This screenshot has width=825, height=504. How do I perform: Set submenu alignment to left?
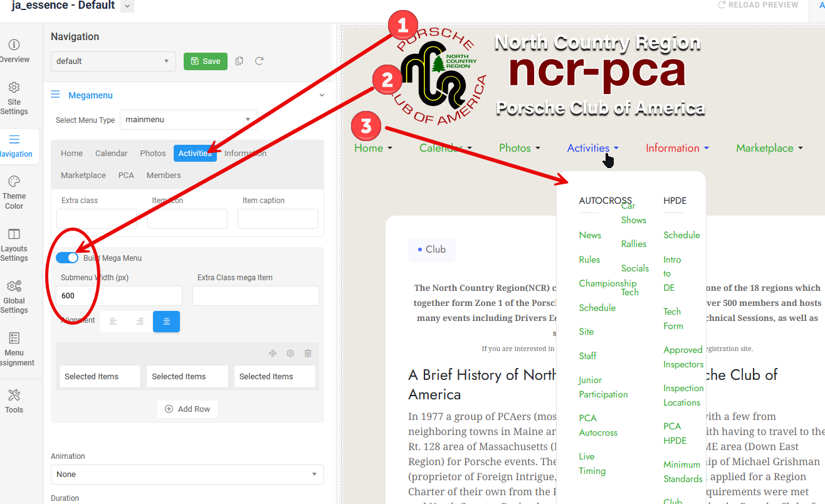(x=113, y=321)
